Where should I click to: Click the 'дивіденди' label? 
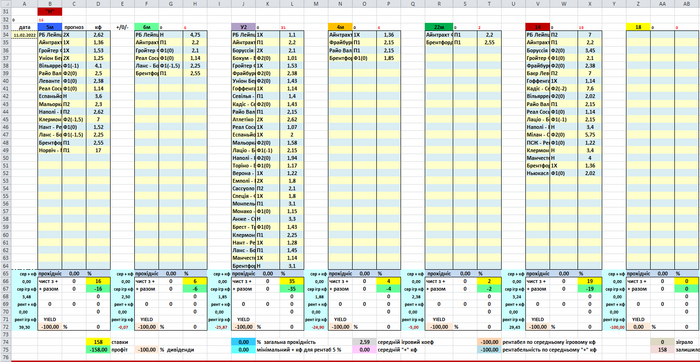coord(180,350)
